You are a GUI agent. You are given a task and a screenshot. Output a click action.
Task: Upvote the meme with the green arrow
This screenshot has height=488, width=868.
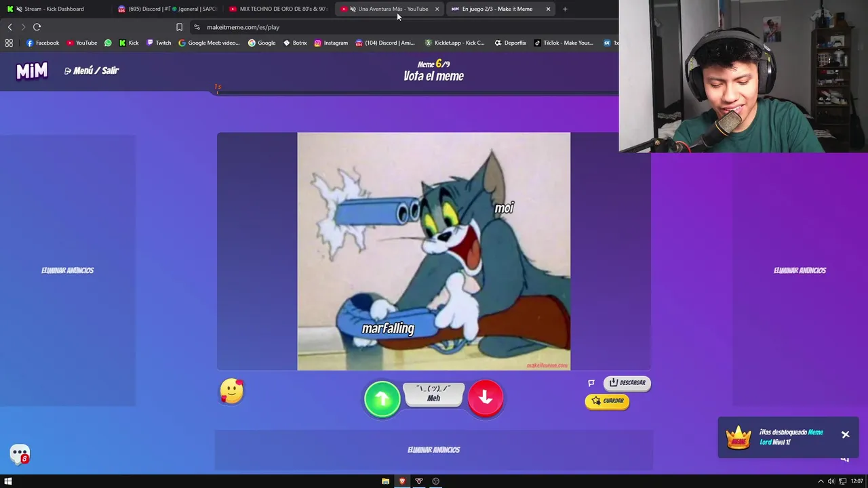click(382, 399)
